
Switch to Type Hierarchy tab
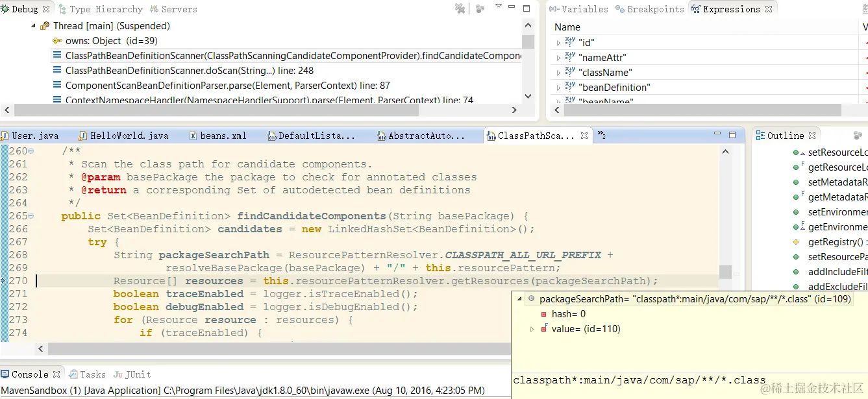coord(101,9)
